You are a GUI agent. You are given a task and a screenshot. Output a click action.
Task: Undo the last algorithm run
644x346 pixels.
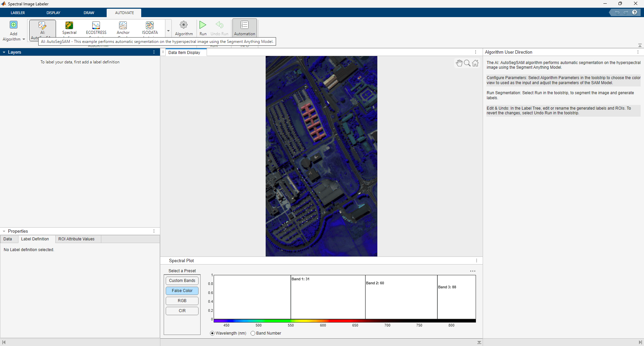coord(219,28)
